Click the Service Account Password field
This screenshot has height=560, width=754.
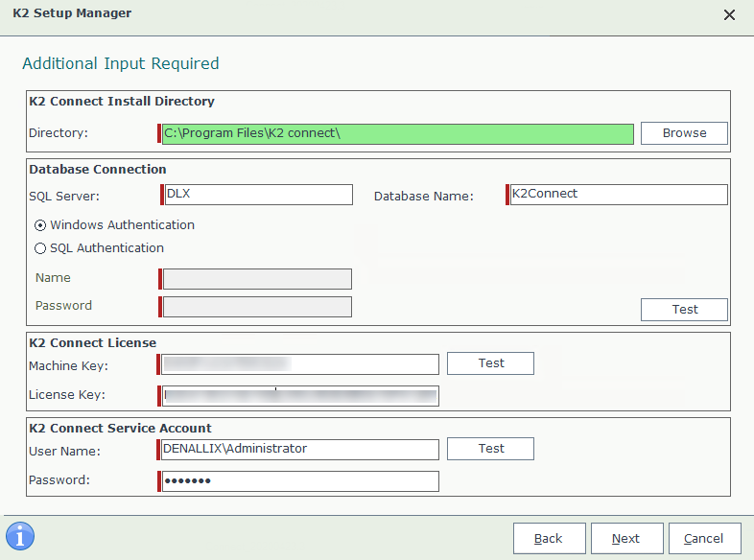[x=300, y=481]
